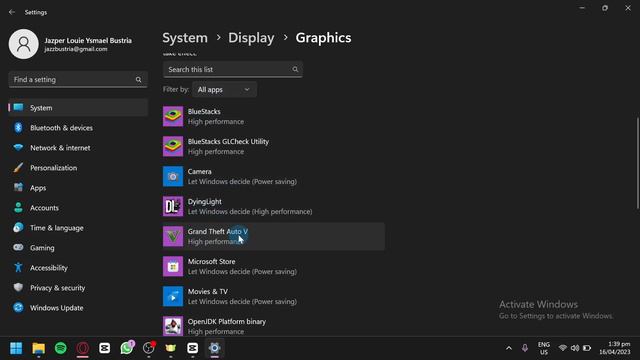The height and width of the screenshot is (360, 640).
Task: Click the Search this list field
Action: (233, 69)
